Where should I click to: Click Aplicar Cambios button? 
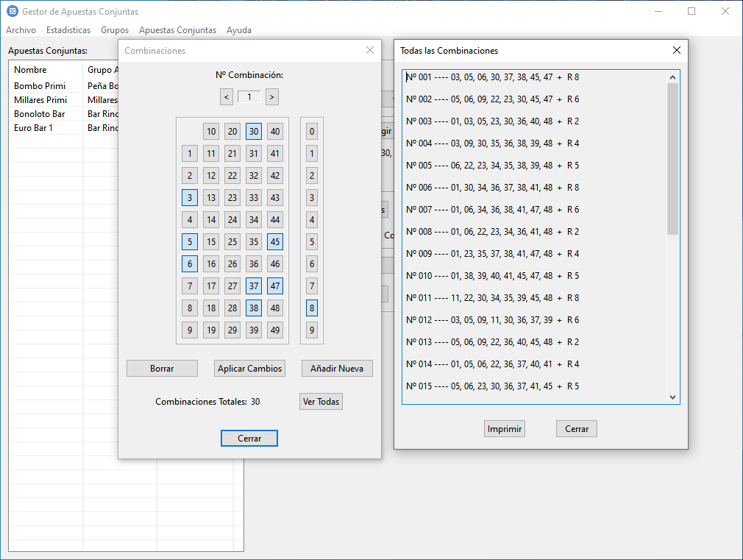click(x=249, y=369)
